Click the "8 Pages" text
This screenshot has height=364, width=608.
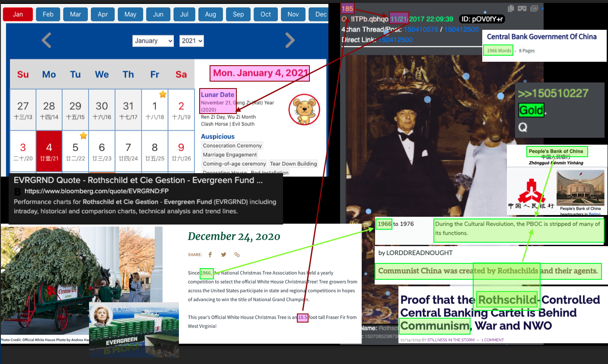coord(527,51)
